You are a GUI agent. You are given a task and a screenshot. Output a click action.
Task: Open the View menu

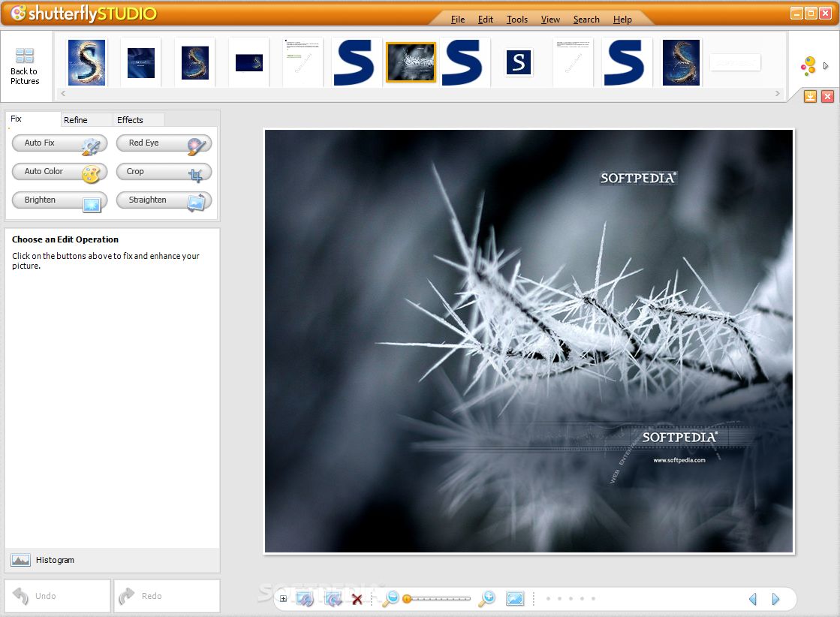point(550,20)
